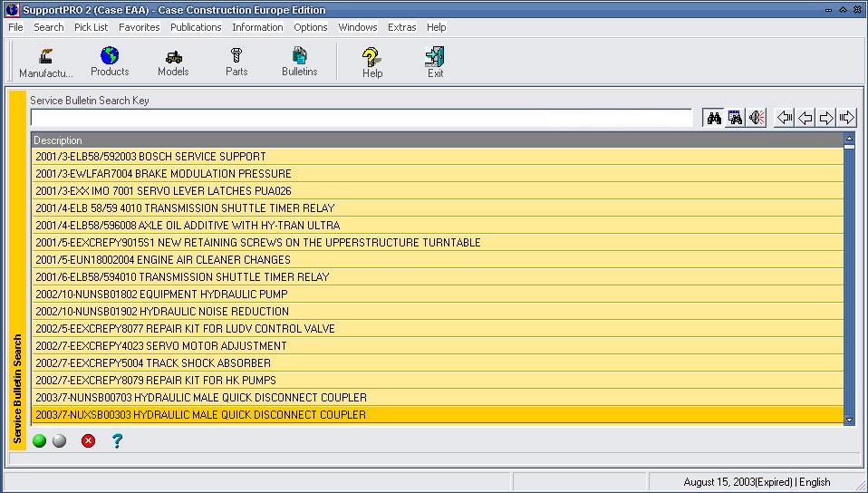The width and height of the screenshot is (868, 493).
Task: Select row NEW RETAINING SCREWS ON UPPERSTRUCTURE TURNTABLE
Action: [438, 242]
